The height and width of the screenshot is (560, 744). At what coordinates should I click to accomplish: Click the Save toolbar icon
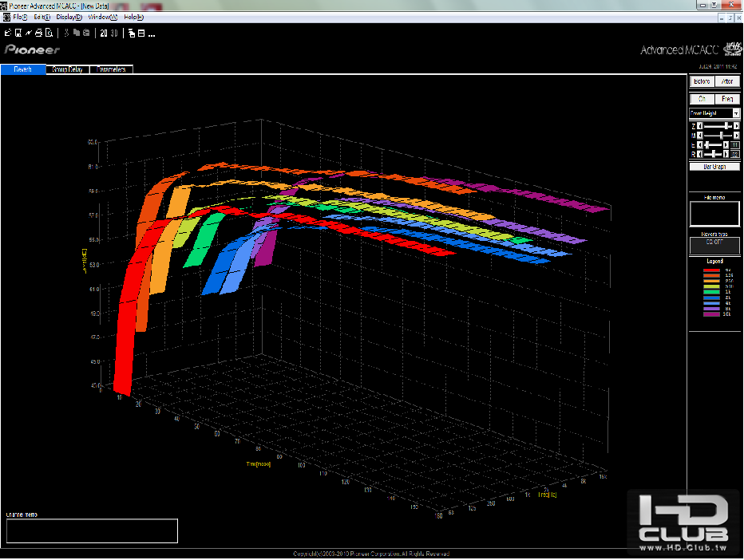[x=18, y=33]
